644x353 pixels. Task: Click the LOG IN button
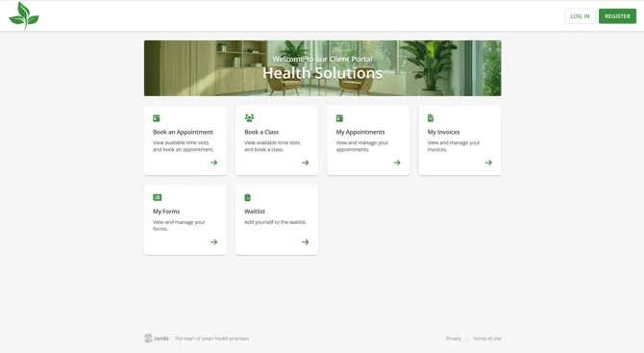click(x=580, y=16)
